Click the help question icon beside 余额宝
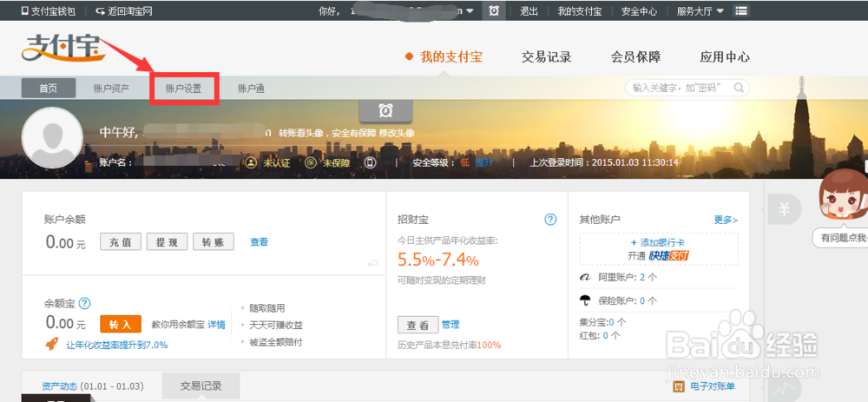The width and height of the screenshot is (868, 402). pyautogui.click(x=84, y=303)
